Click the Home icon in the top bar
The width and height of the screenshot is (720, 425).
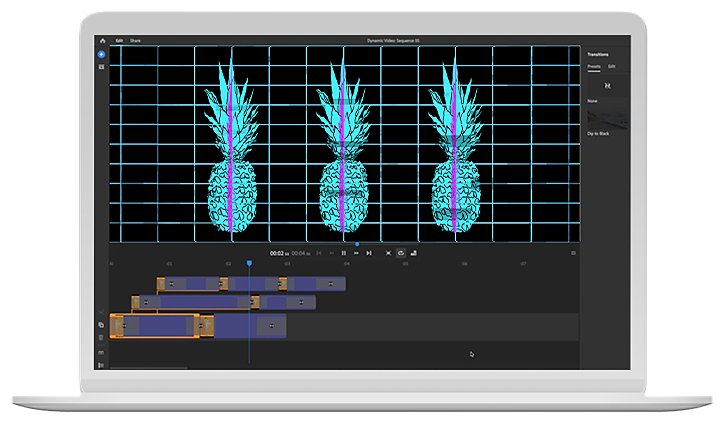coord(102,40)
